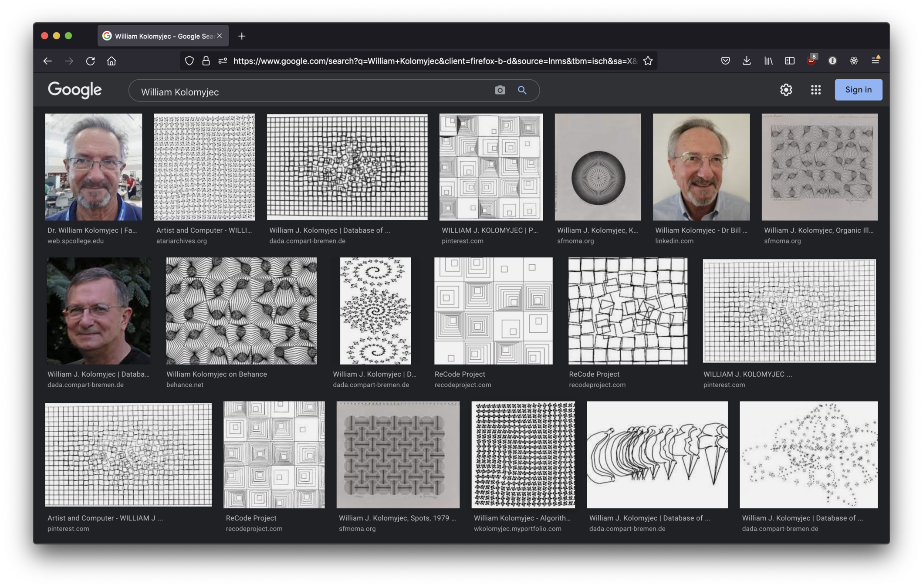Click the blue magnifier search icon
The width and height of the screenshot is (923, 588).
[x=522, y=90]
